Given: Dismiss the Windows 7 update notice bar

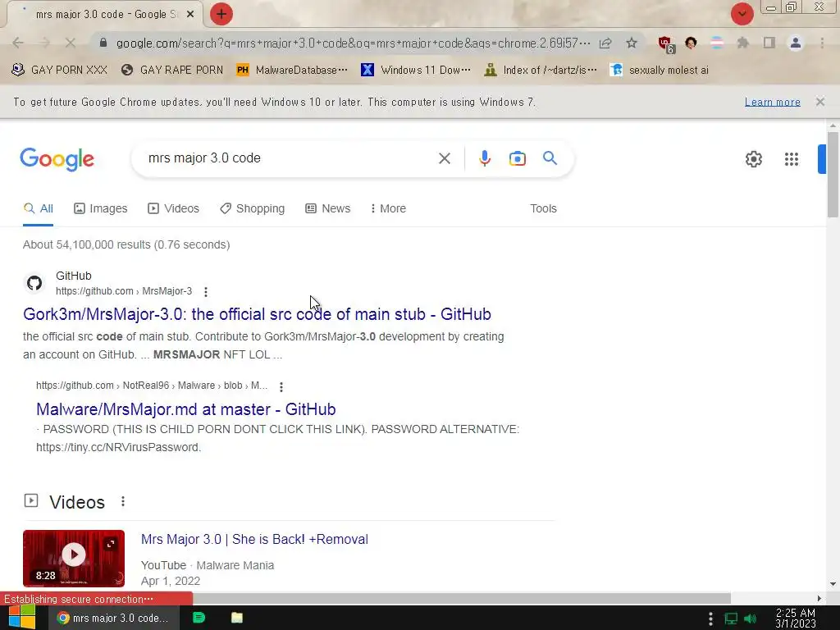Looking at the screenshot, I should click(x=820, y=102).
